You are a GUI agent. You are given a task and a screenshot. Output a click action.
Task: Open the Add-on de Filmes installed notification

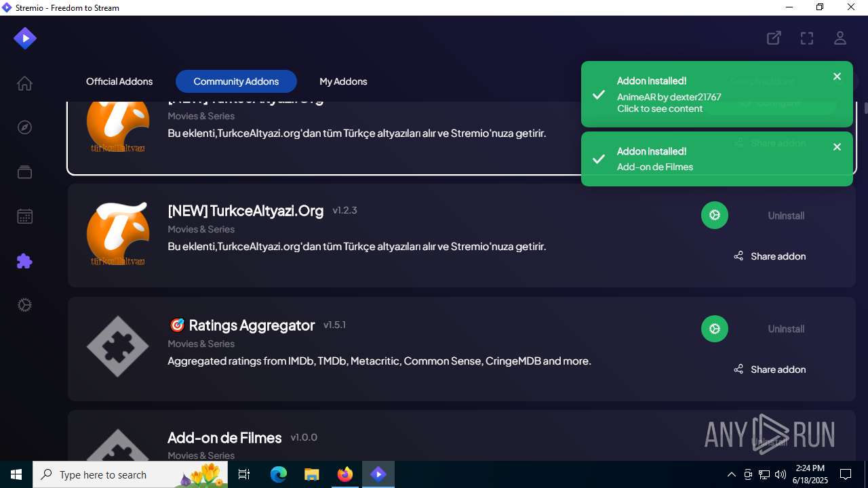717,159
